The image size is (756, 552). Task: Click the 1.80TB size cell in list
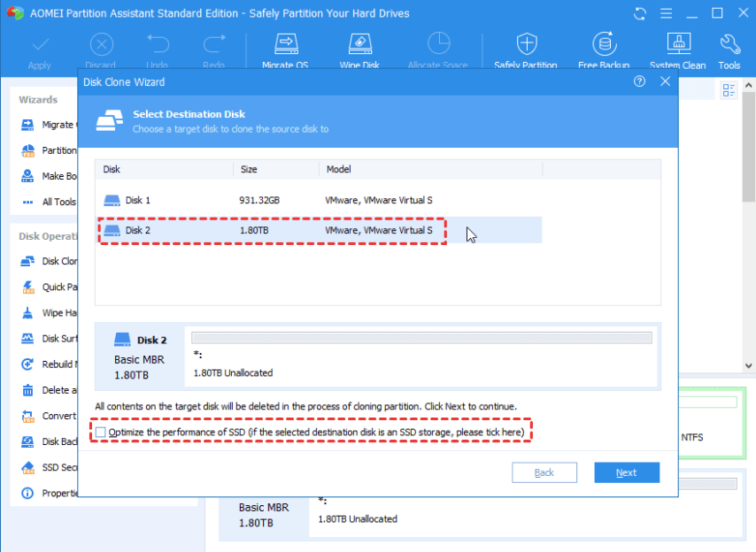point(254,230)
